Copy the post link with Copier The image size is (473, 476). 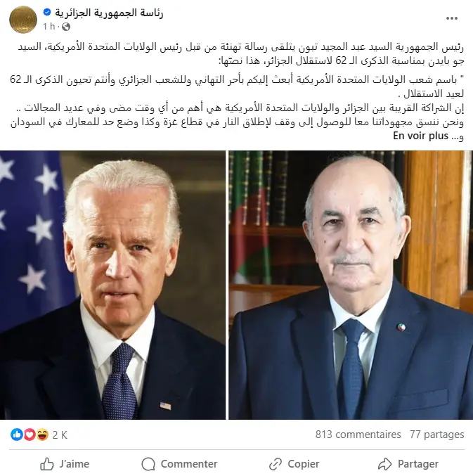294,464
